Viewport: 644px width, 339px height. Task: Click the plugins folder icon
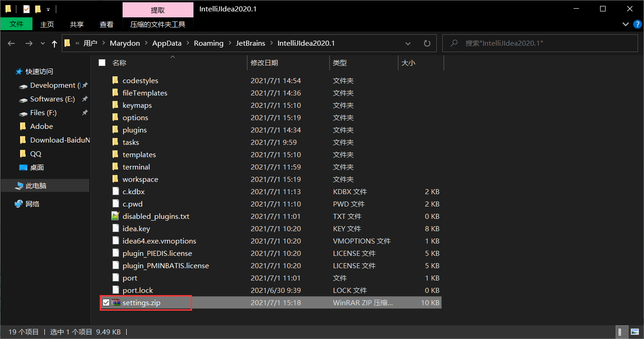115,130
